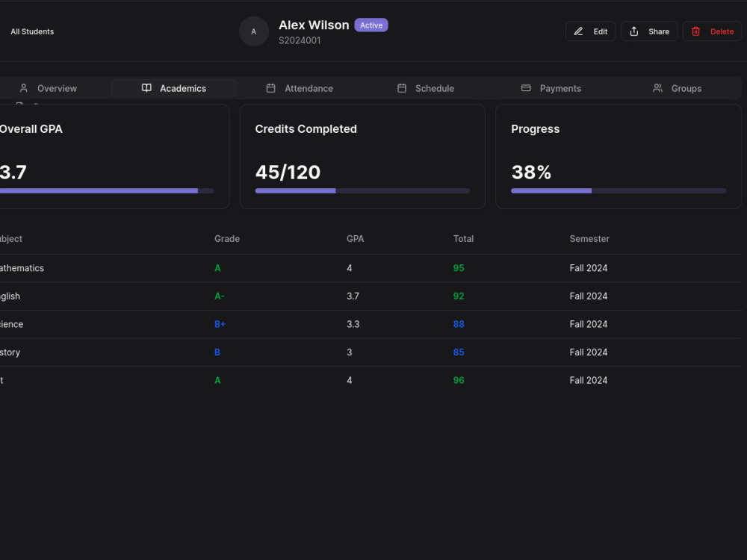This screenshot has width=747, height=560.
Task: Click the Total column header
Action: pos(464,239)
